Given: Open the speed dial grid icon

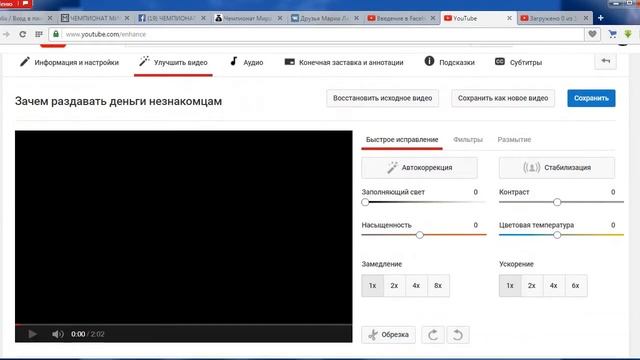Looking at the screenshot, I should click(x=39, y=34).
